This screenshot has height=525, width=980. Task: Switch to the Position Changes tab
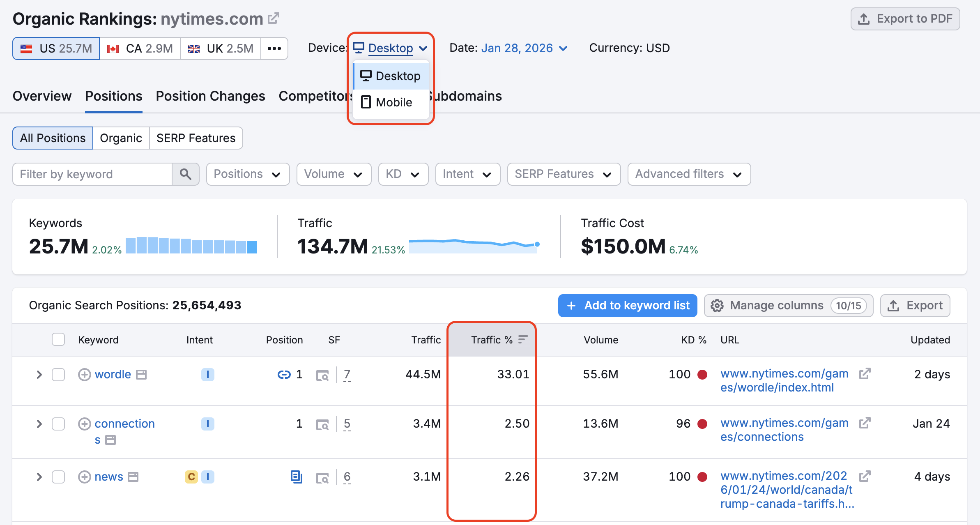click(210, 96)
